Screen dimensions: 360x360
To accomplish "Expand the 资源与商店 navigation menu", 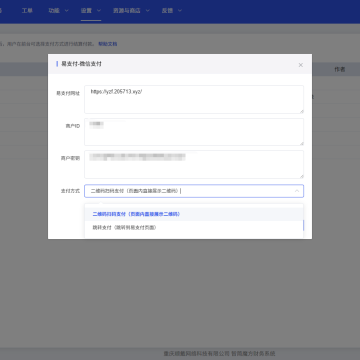I will pyautogui.click(x=131, y=11).
